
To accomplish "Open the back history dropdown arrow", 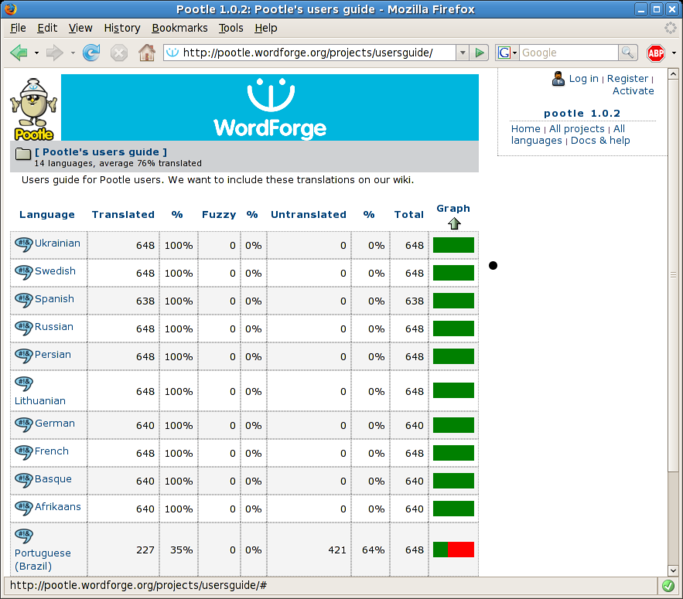I will 37,53.
